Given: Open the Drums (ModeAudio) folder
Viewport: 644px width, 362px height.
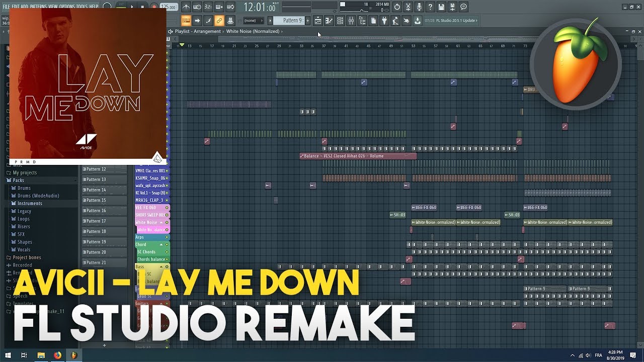Looking at the screenshot, I should tap(38, 196).
